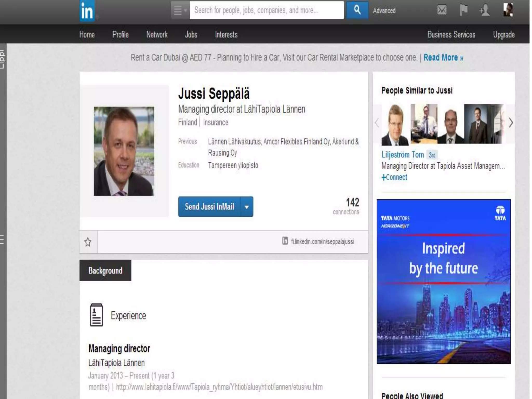Select the Background tab
Screen dimensions: 532x399
point(105,270)
